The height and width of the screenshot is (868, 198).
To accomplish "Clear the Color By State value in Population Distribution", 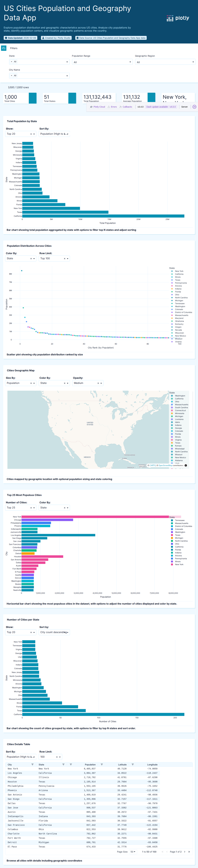I will [31, 259].
